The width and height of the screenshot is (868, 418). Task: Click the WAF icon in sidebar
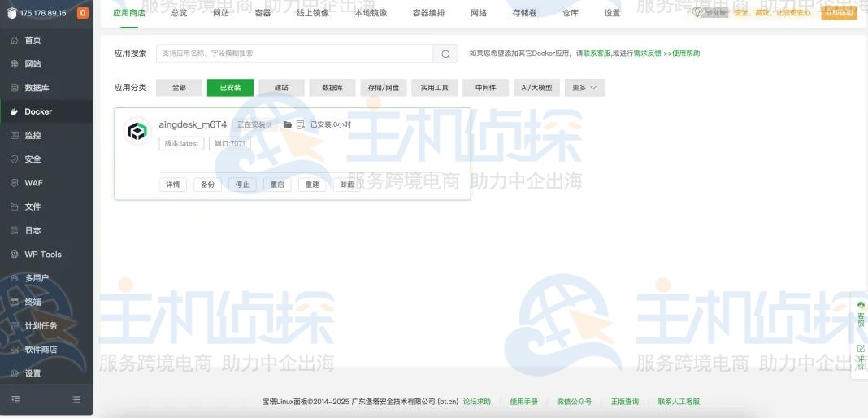[x=15, y=183]
